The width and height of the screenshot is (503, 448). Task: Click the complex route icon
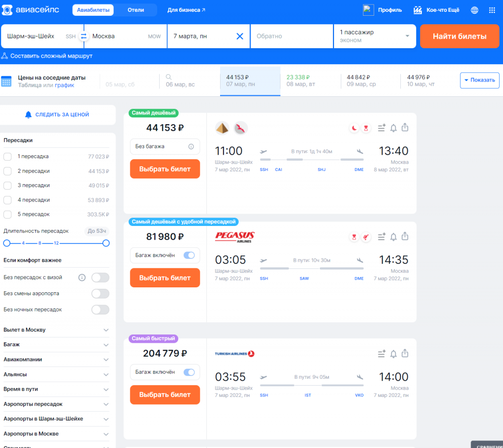4,56
